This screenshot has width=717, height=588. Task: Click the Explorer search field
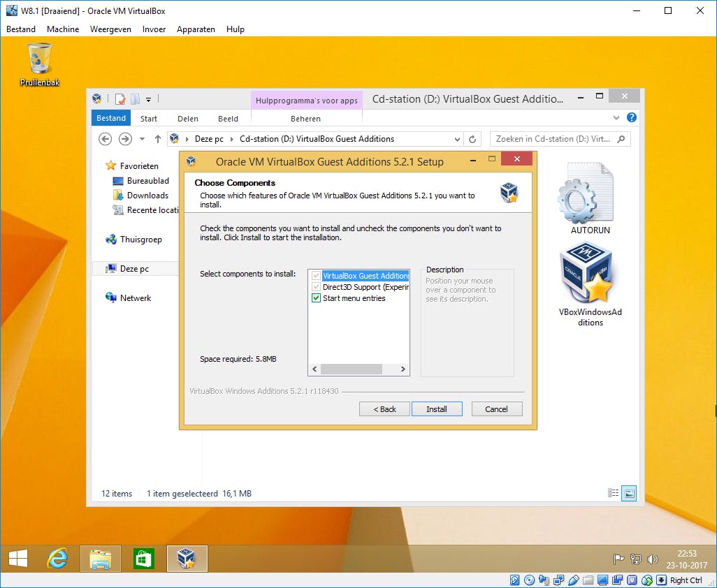(560, 139)
